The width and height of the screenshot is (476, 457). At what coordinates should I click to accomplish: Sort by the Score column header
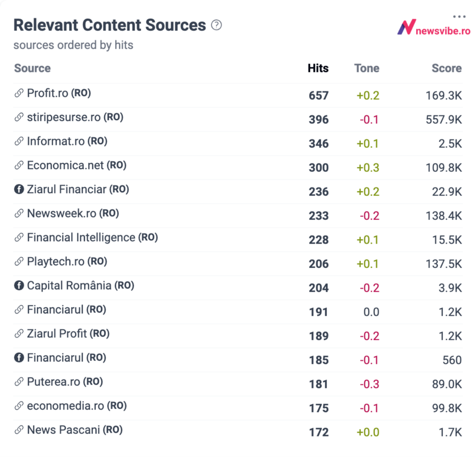(x=446, y=68)
